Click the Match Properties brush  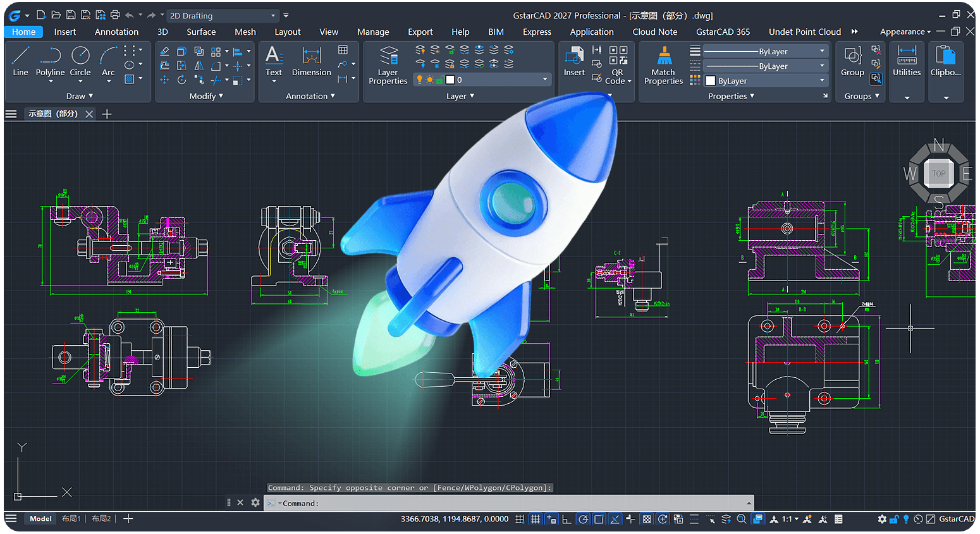663,65
